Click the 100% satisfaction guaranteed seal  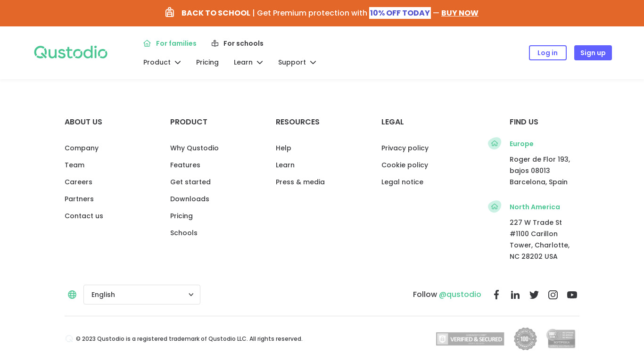click(525, 339)
